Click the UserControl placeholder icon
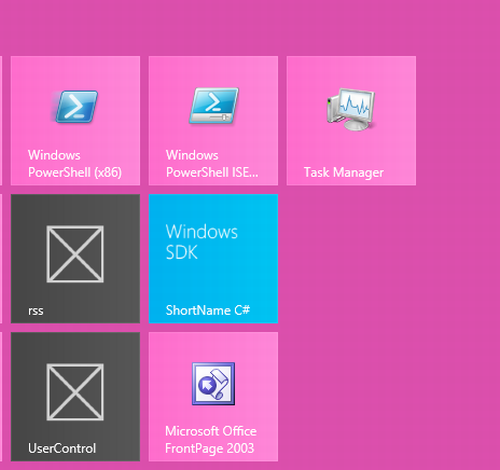 [75, 392]
